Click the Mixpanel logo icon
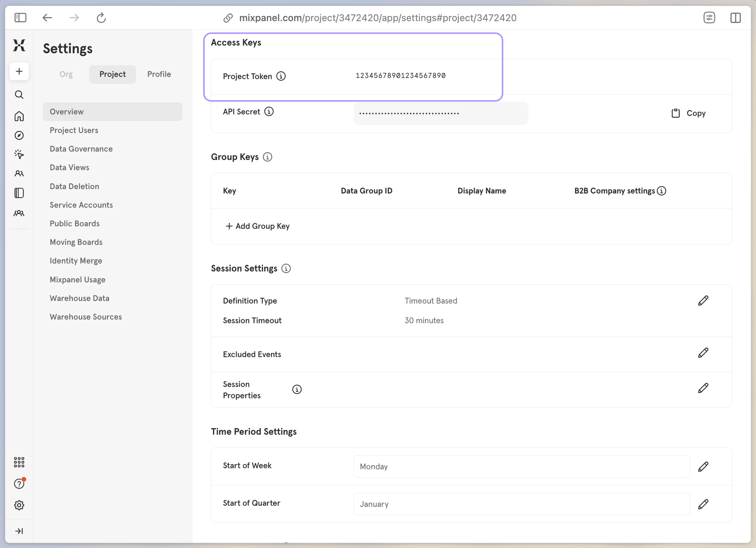 [x=19, y=45]
